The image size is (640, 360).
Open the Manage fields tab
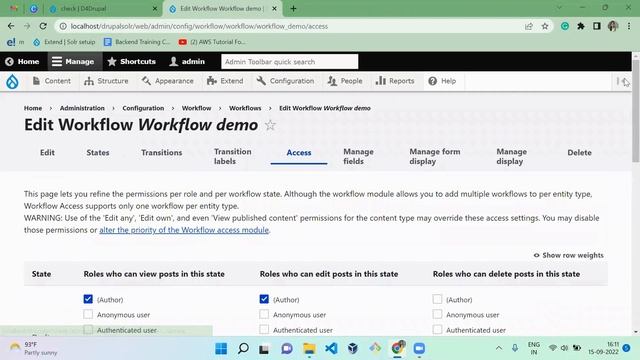[x=358, y=156]
